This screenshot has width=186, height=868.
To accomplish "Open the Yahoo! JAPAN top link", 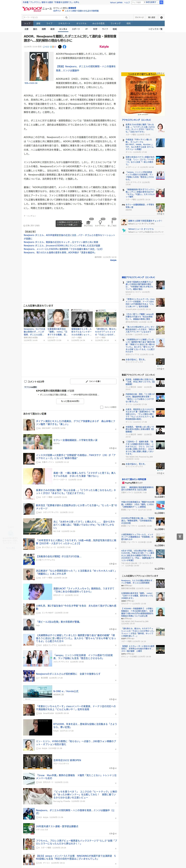I will click(116, 2).
